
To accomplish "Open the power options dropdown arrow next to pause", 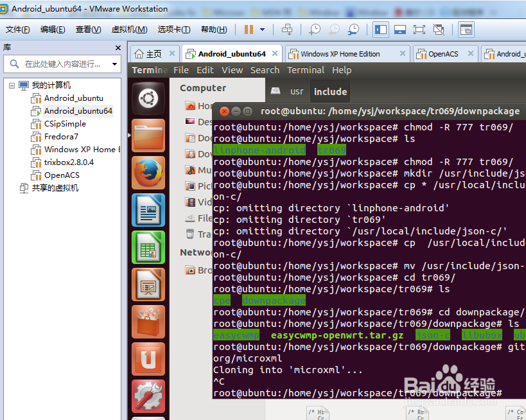I will pyautogui.click(x=262, y=30).
